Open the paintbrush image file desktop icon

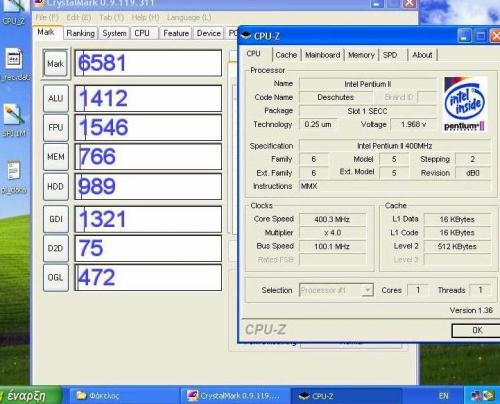(x=14, y=121)
